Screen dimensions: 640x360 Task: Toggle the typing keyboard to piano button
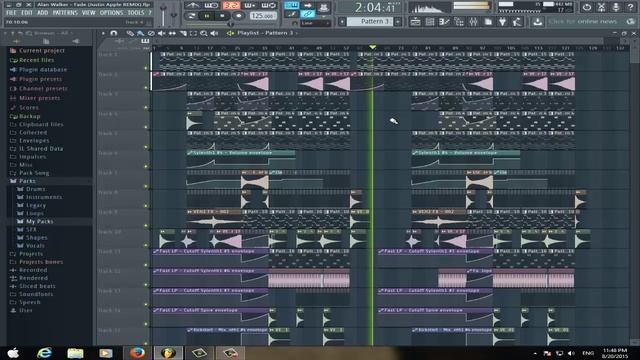coord(291,5)
